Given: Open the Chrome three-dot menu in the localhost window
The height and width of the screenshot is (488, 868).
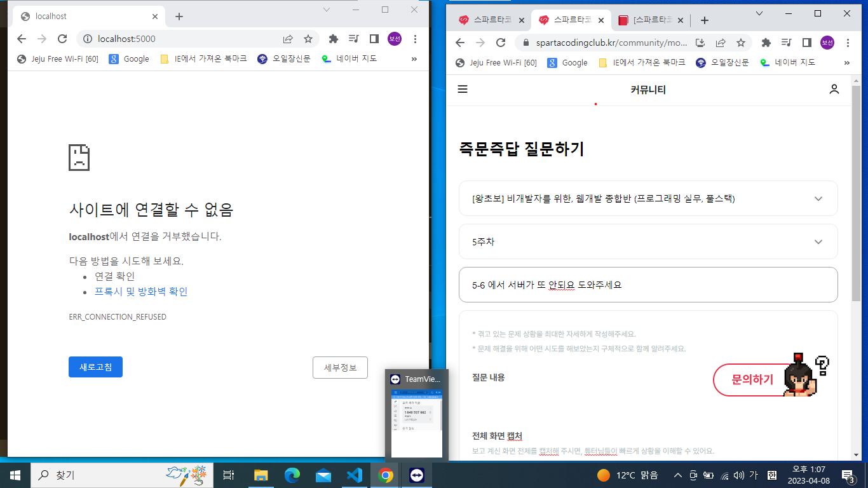Looking at the screenshot, I should click(x=416, y=39).
